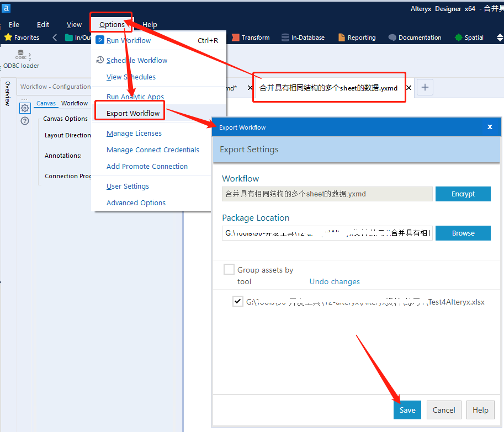
Task: Click the Encrypt button
Action: 463,194
